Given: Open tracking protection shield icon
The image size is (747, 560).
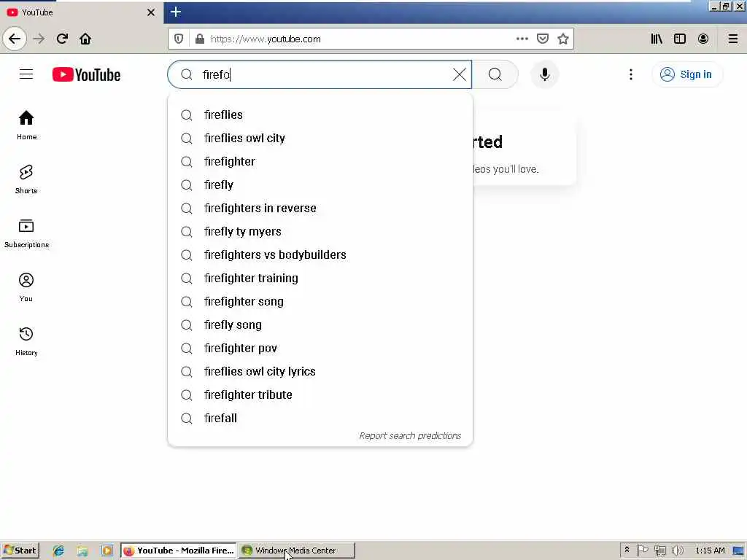Looking at the screenshot, I should click(x=179, y=39).
